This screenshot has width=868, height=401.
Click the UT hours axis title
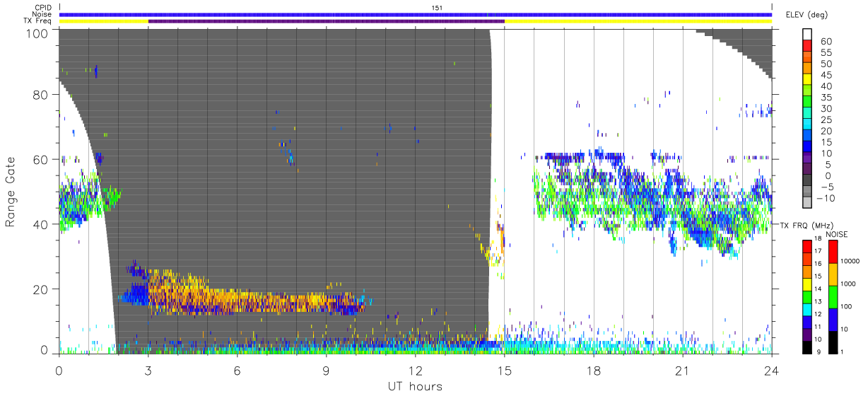click(x=415, y=387)
